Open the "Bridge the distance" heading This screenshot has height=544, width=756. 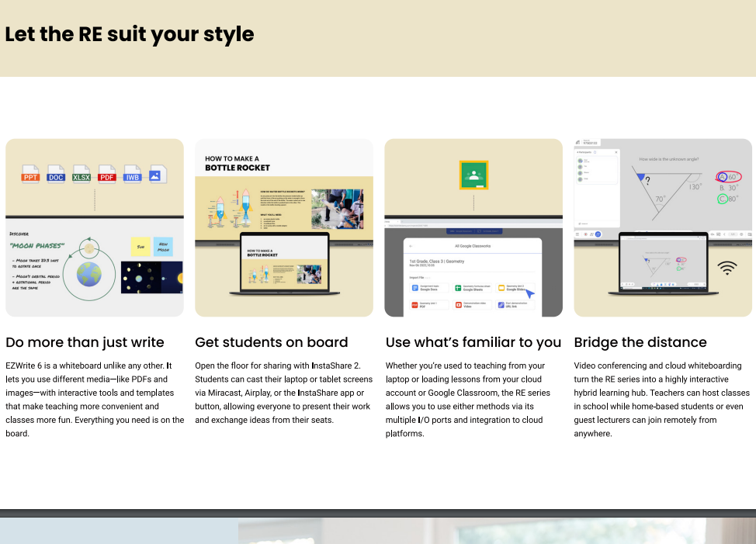pyautogui.click(x=640, y=342)
